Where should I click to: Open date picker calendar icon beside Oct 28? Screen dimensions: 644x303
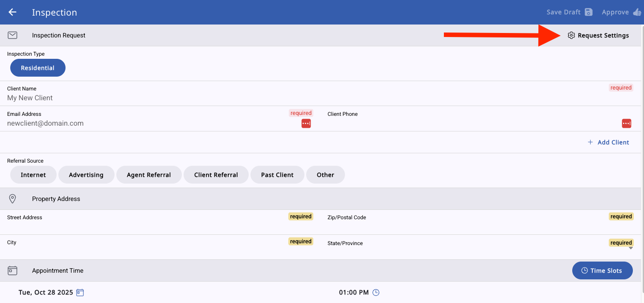tap(80, 292)
